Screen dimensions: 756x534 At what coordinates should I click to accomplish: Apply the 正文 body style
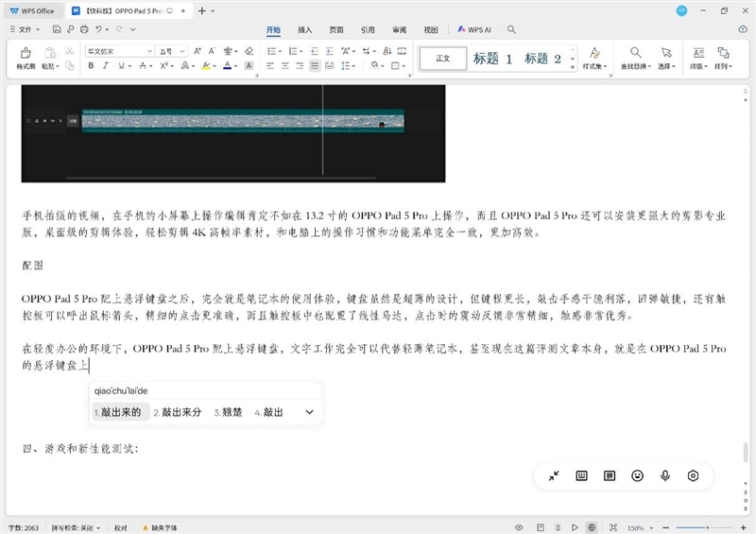coord(443,59)
